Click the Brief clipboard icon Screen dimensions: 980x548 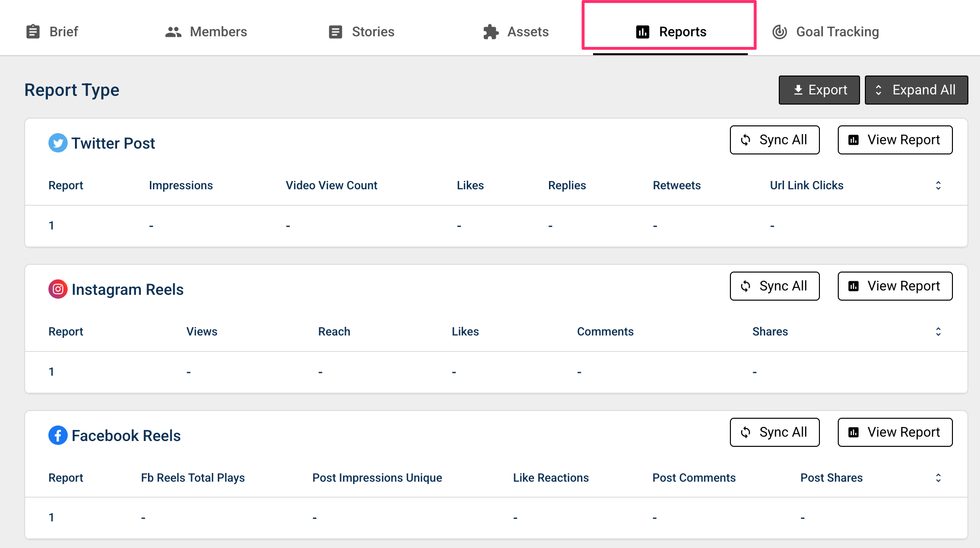tap(33, 31)
